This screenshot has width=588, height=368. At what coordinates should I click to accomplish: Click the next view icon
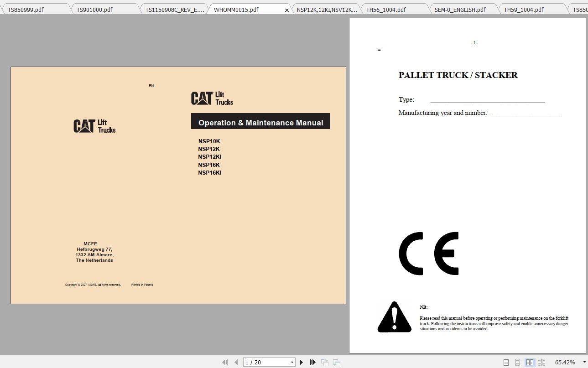pos(337,362)
